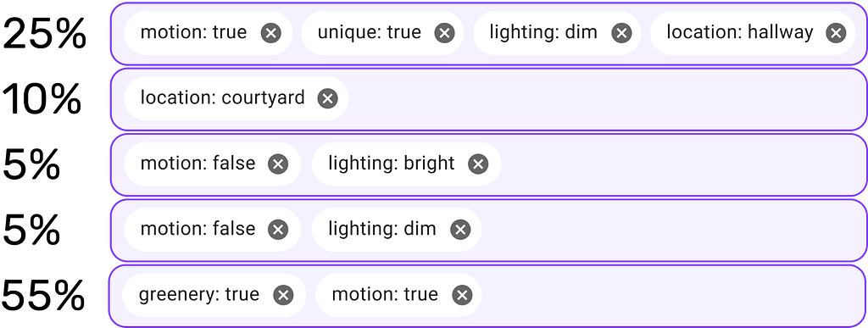The image size is (868, 328).
Task: Select the 'location: courtyard' chip text
Action: coord(223,98)
